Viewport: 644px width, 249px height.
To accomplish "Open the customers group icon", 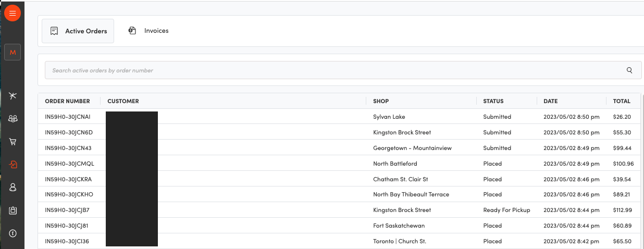I will pos(13,119).
